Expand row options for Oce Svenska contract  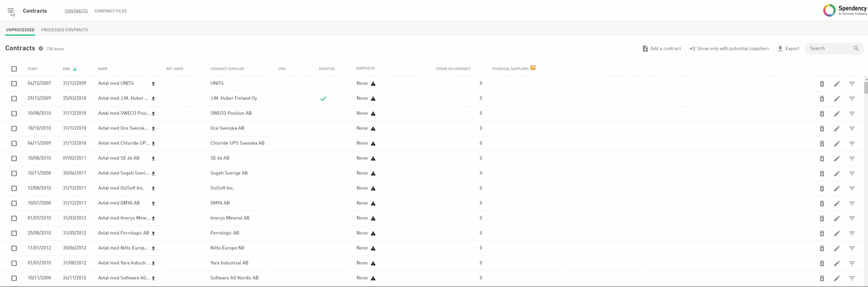click(852, 129)
